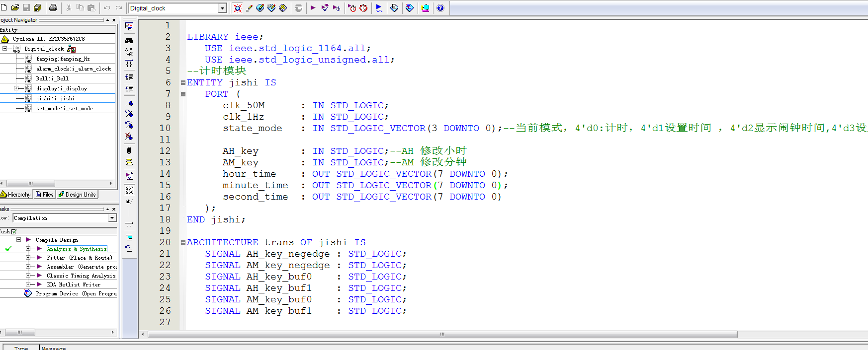Screen dimensions: 868x350
Task: Toggle the Task column check icon
Action: (13, 232)
